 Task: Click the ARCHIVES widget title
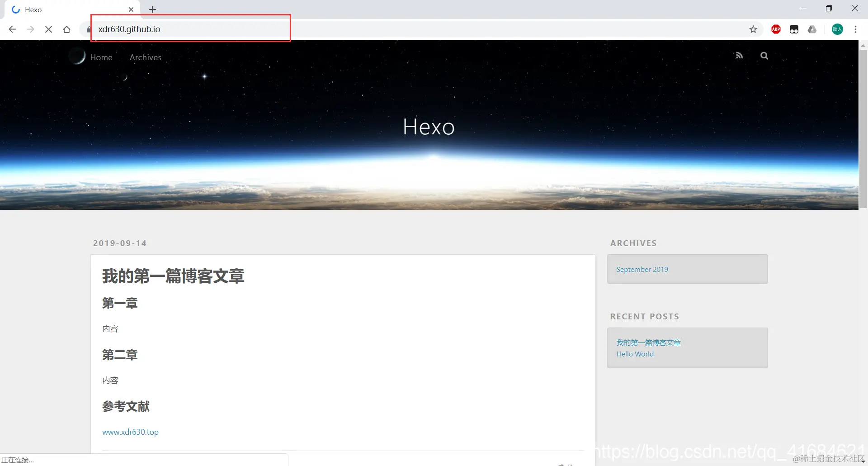pyautogui.click(x=633, y=243)
